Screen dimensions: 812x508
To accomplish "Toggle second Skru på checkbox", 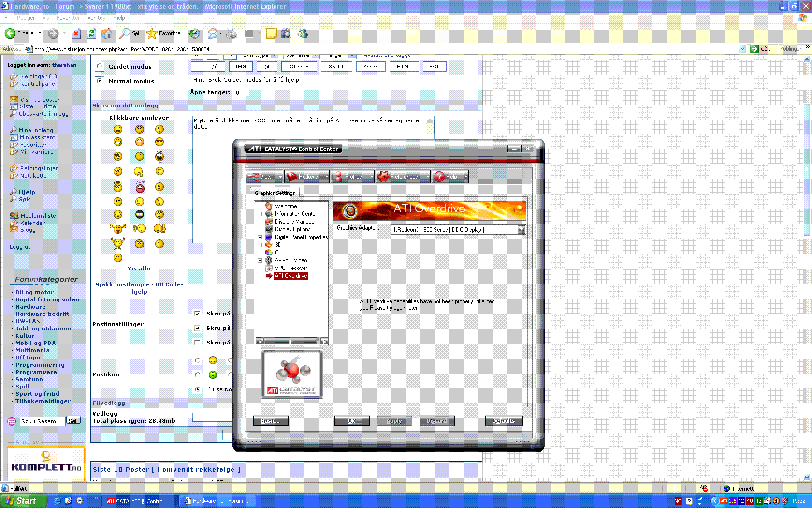I will click(197, 328).
